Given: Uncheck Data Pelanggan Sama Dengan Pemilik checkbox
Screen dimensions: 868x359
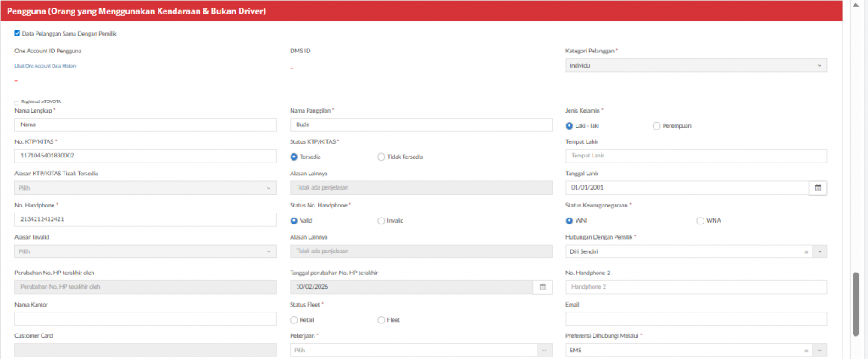Looking at the screenshot, I should [18, 34].
